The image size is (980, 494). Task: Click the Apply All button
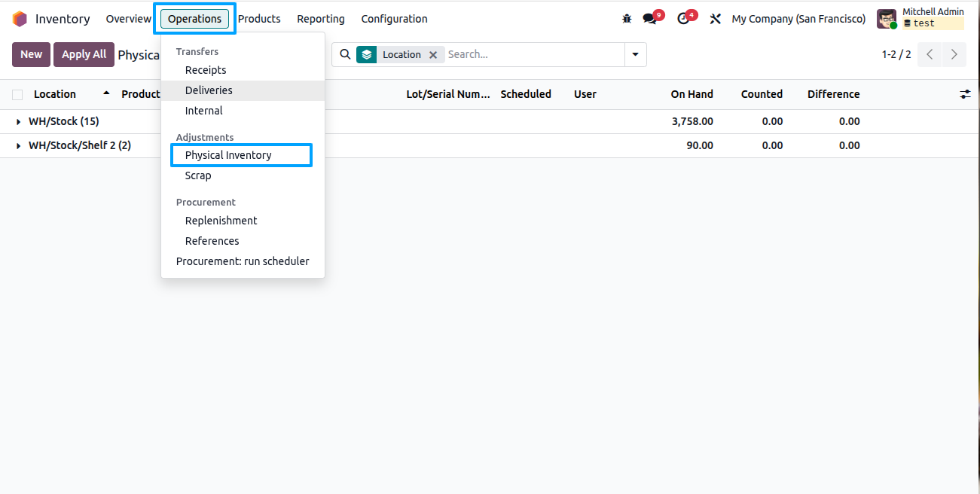click(84, 54)
